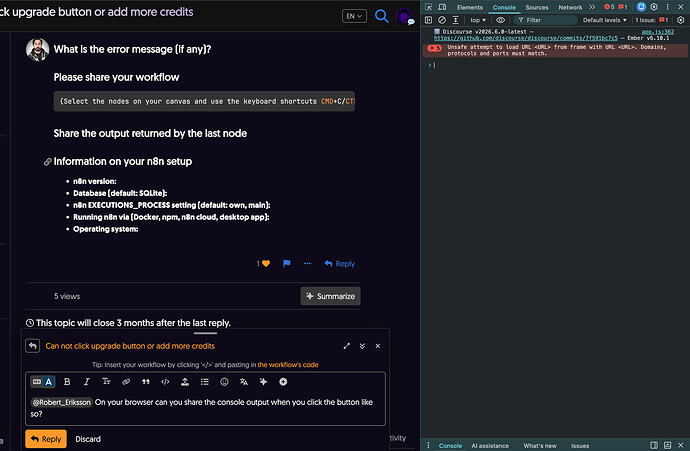Open the workflow's code link
The image size is (690, 451).
click(x=288, y=365)
